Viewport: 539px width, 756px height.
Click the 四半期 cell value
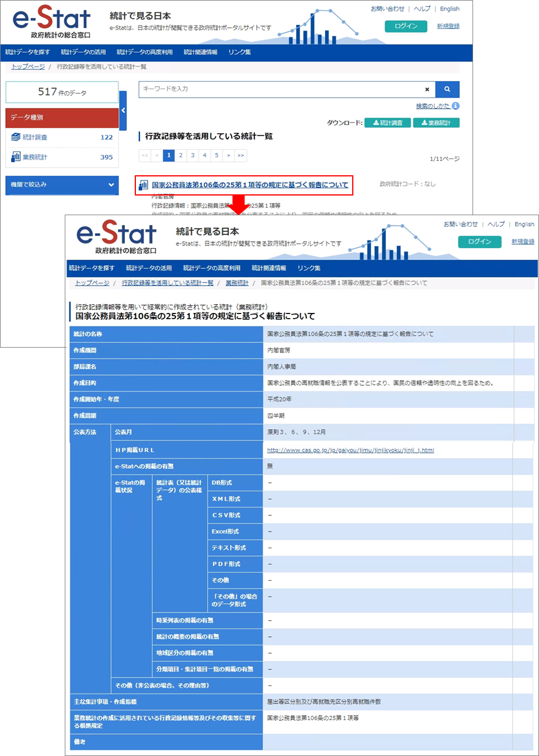coord(276,416)
